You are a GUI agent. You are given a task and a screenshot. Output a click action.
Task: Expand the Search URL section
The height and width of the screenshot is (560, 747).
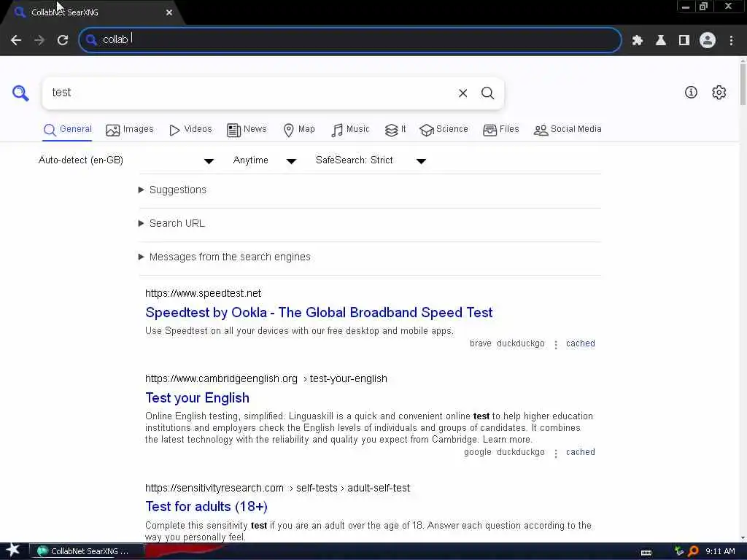click(x=171, y=223)
